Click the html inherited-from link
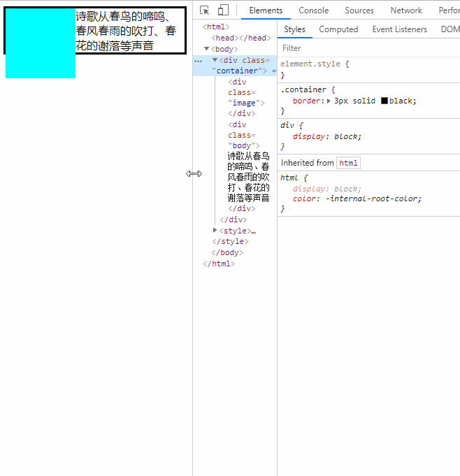This screenshot has width=460, height=476. click(x=348, y=163)
